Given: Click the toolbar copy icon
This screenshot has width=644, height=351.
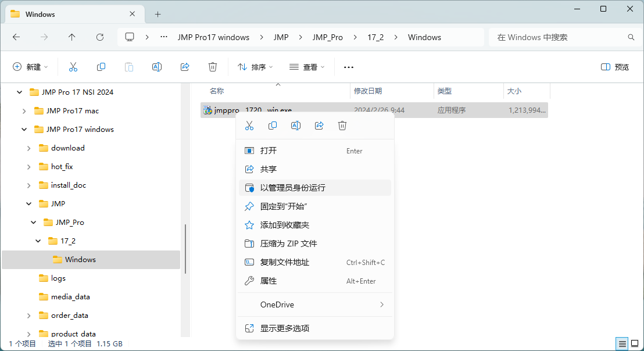Looking at the screenshot, I should coord(101,67).
